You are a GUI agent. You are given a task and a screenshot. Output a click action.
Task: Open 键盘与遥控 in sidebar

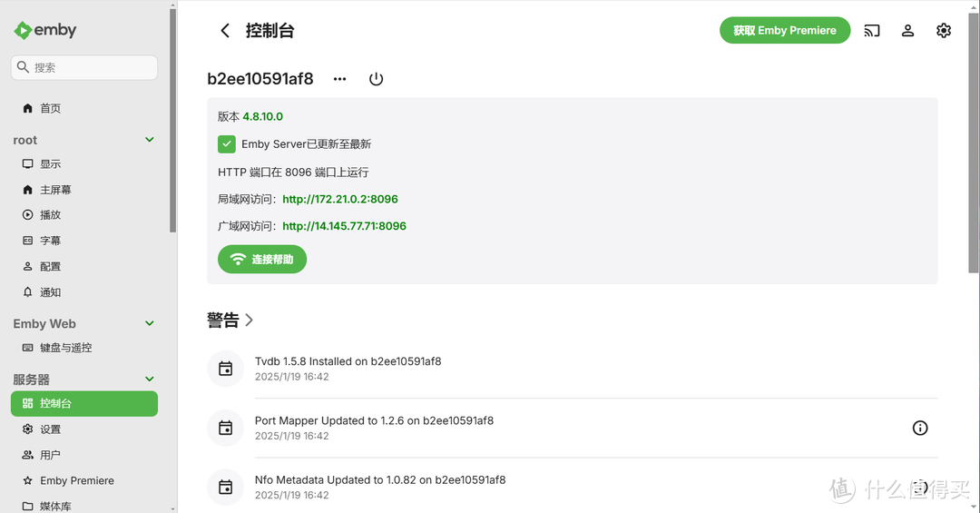[83, 347]
